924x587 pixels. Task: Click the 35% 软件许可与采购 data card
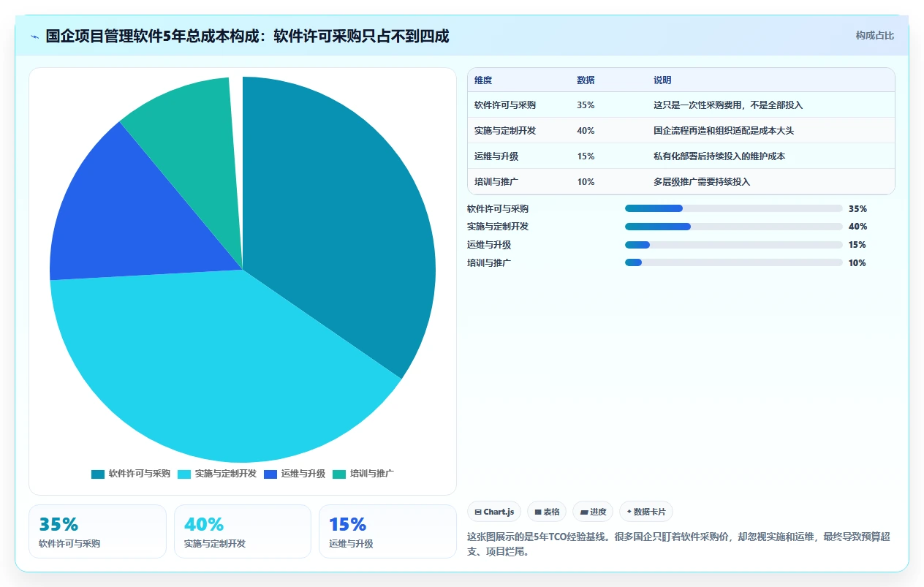97,531
